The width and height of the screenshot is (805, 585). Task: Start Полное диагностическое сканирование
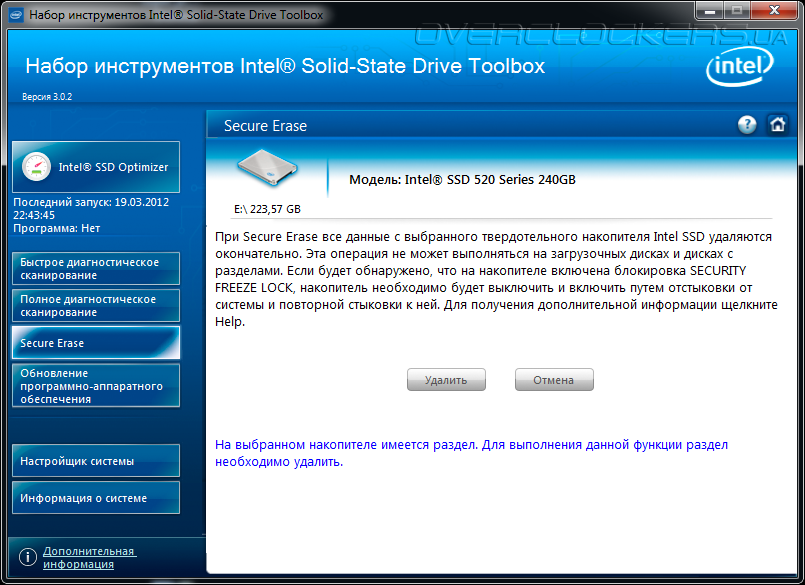click(x=96, y=306)
